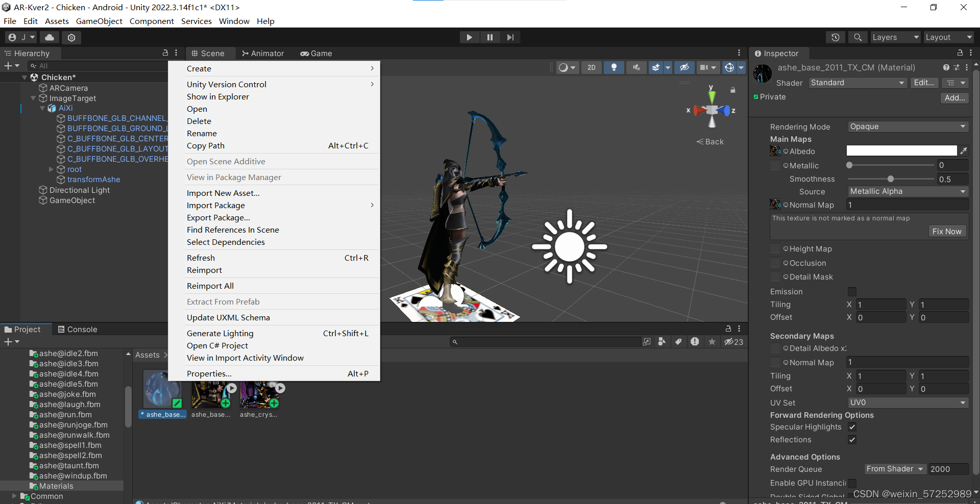980x504 pixels.
Task: Open the Source Metallic Alpha dropdown
Action: pyautogui.click(x=908, y=191)
